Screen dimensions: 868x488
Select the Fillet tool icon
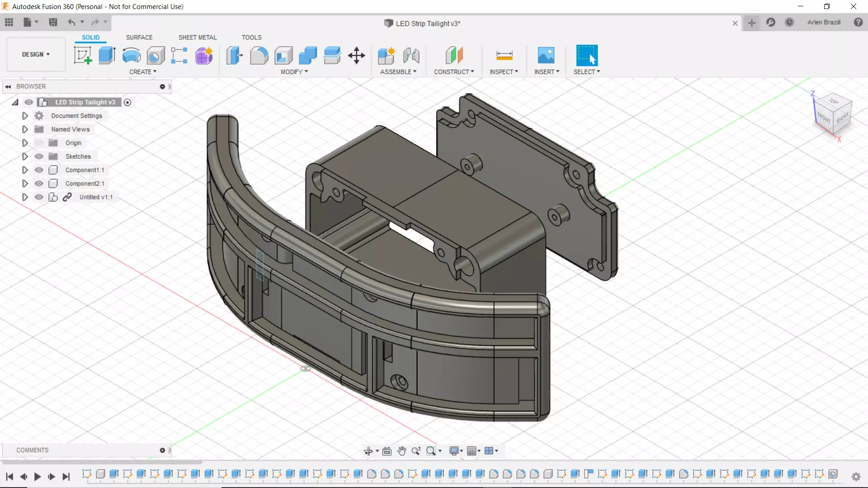(259, 56)
